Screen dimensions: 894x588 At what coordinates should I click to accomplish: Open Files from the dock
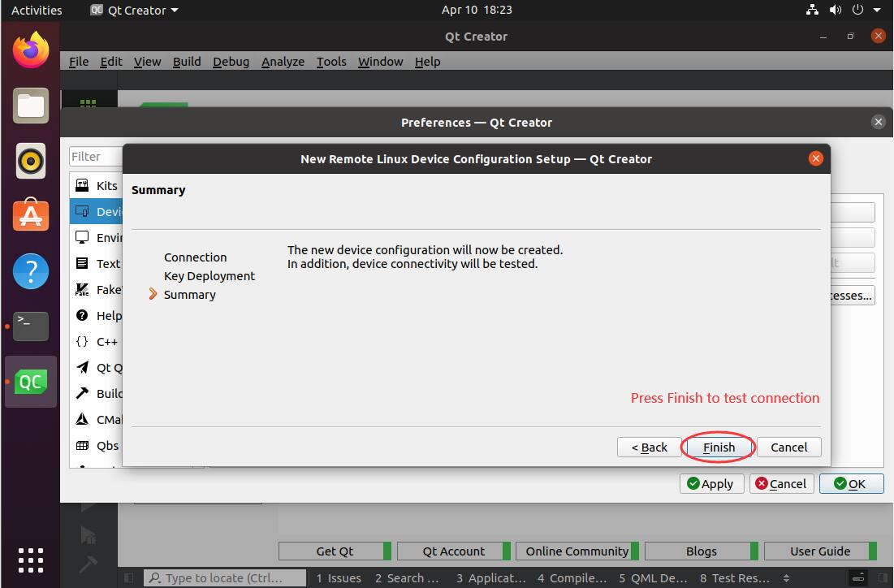point(31,106)
